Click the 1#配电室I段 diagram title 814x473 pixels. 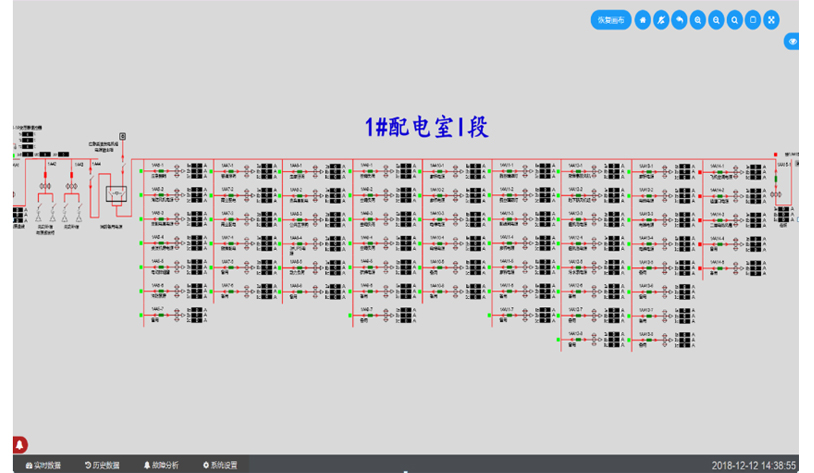426,127
